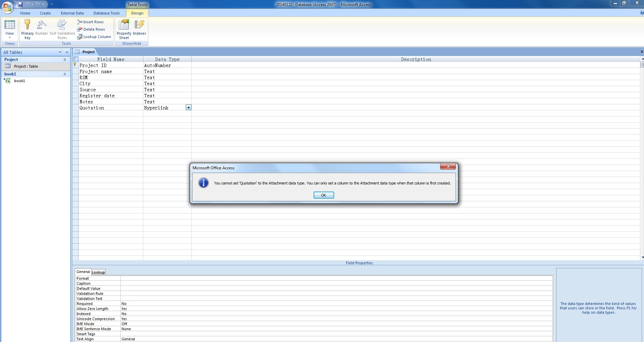Screen dimensions: 644x342
Task: Switch to the General field properties tab
Action: pyautogui.click(x=83, y=272)
